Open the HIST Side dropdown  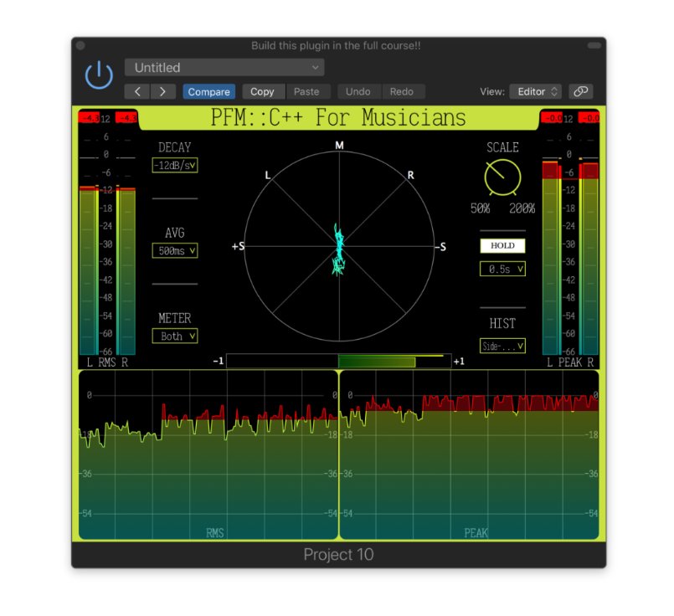pyautogui.click(x=502, y=346)
